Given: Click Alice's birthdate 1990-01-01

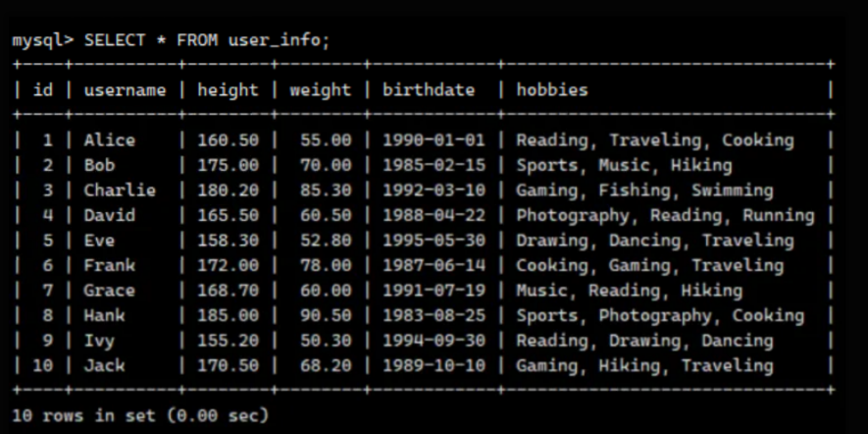Looking at the screenshot, I should (434, 140).
